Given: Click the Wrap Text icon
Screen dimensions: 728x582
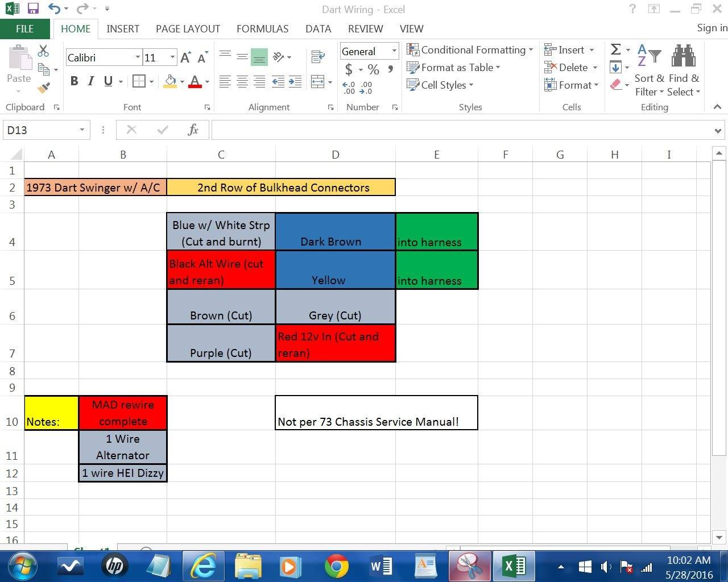Looking at the screenshot, I should click(x=318, y=57).
